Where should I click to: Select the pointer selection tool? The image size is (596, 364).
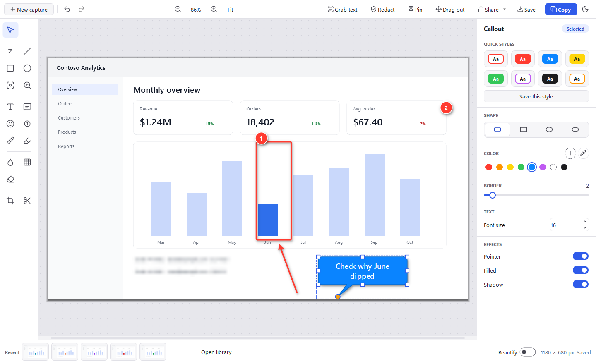[10, 30]
